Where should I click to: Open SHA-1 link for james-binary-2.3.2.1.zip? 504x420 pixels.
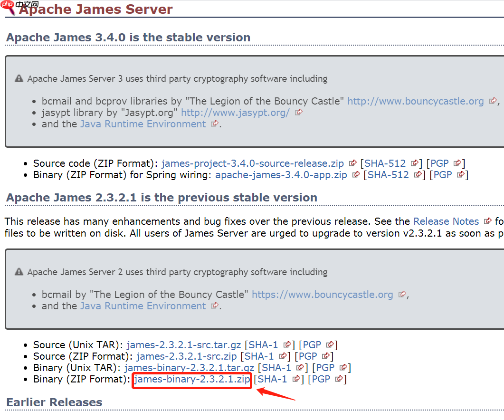(273, 379)
